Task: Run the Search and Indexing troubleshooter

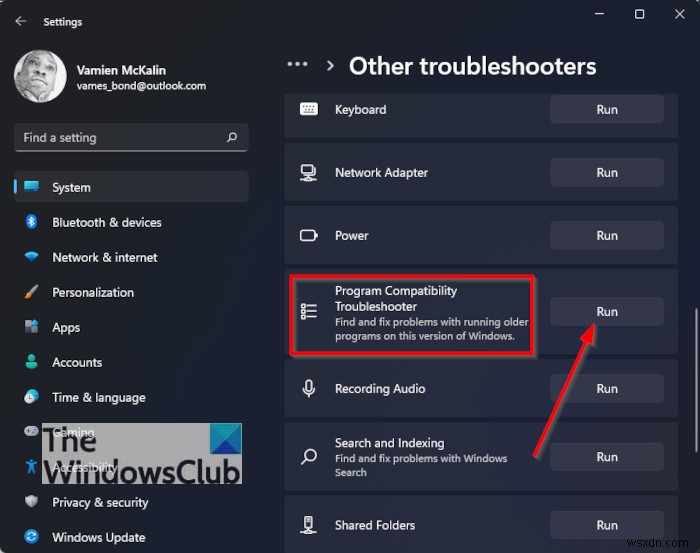Action: click(x=607, y=457)
